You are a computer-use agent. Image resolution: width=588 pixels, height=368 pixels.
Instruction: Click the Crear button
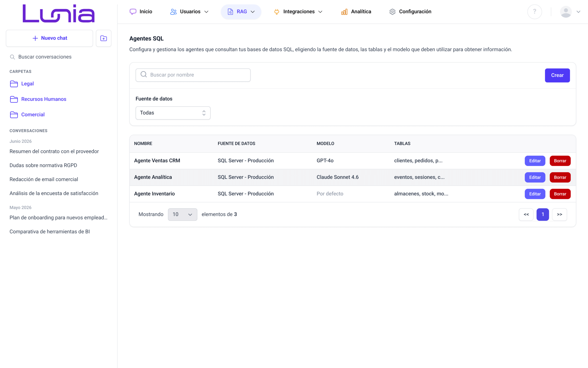(557, 75)
